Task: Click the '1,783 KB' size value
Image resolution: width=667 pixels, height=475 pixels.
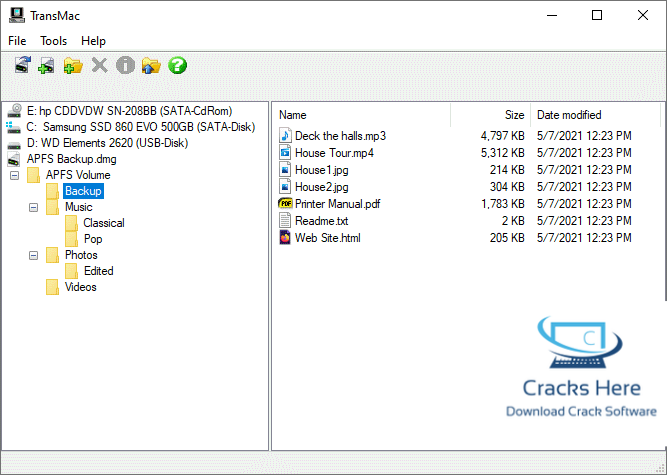Action: tap(502, 204)
